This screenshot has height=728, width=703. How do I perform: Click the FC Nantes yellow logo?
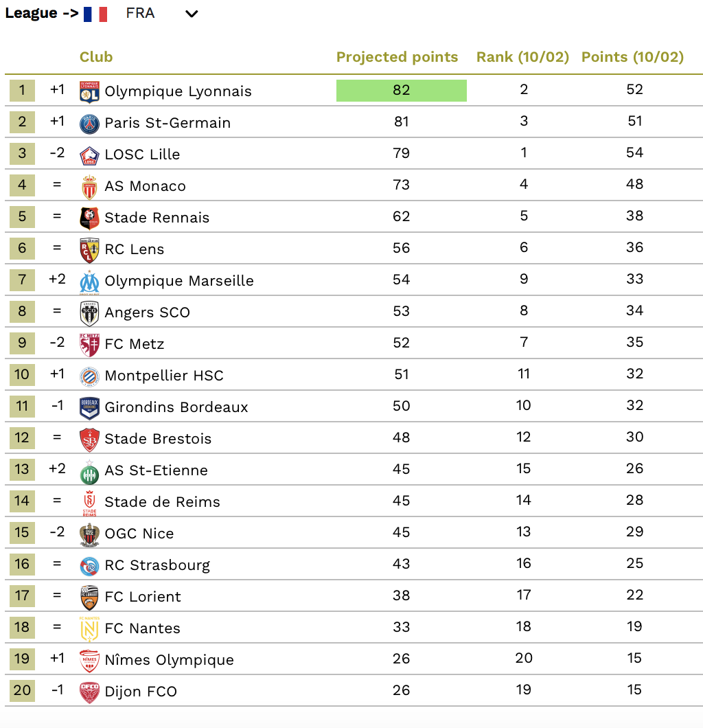pos(89,629)
